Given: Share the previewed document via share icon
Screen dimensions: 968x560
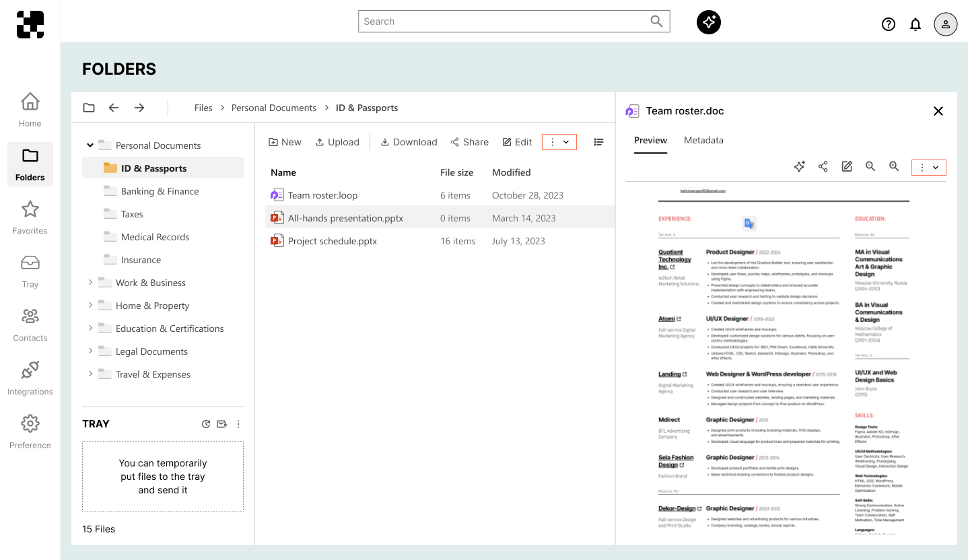Looking at the screenshot, I should pyautogui.click(x=823, y=167).
